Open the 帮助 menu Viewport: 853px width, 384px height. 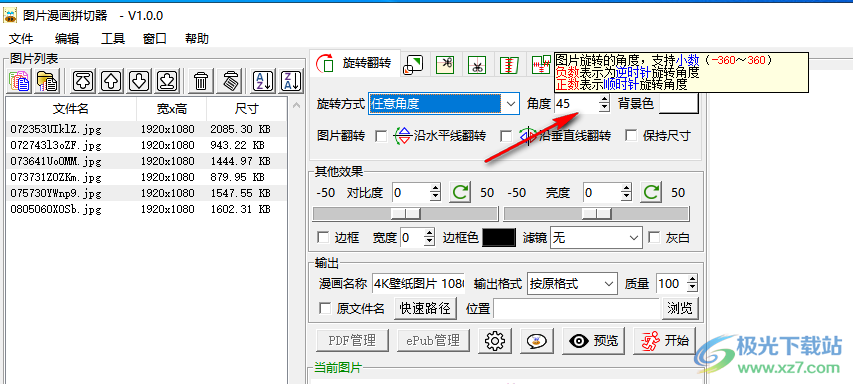196,39
